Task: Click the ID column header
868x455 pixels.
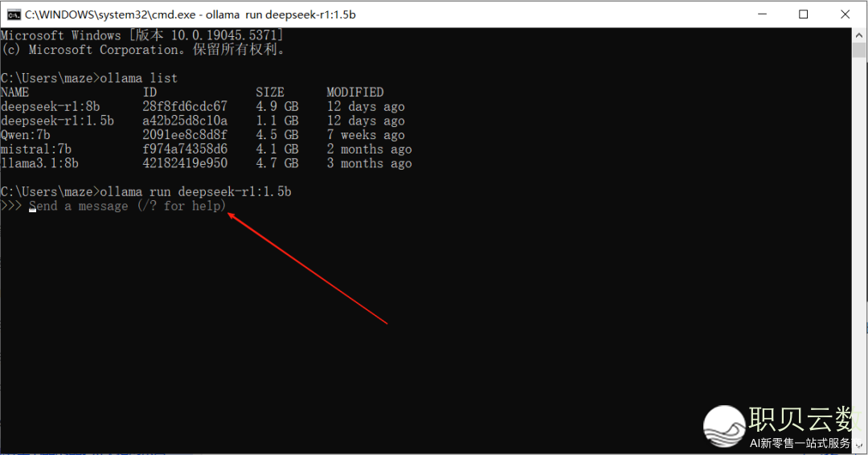Action: [x=149, y=92]
